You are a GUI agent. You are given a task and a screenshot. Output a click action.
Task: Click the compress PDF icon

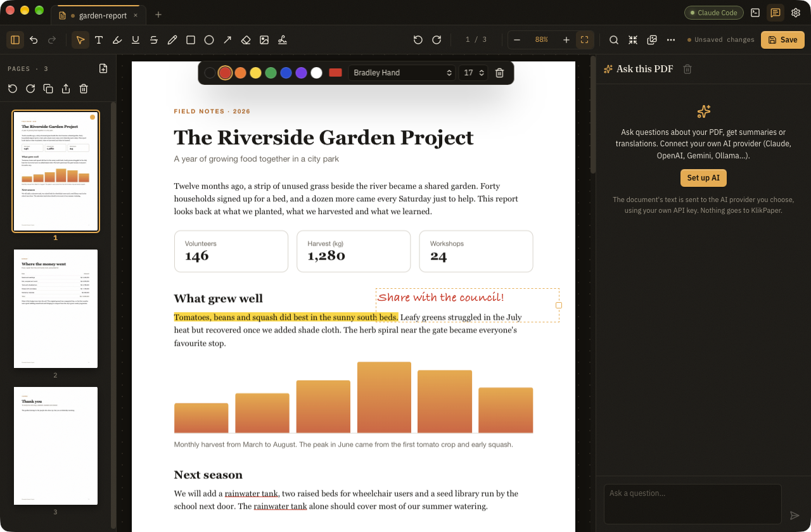(x=633, y=40)
